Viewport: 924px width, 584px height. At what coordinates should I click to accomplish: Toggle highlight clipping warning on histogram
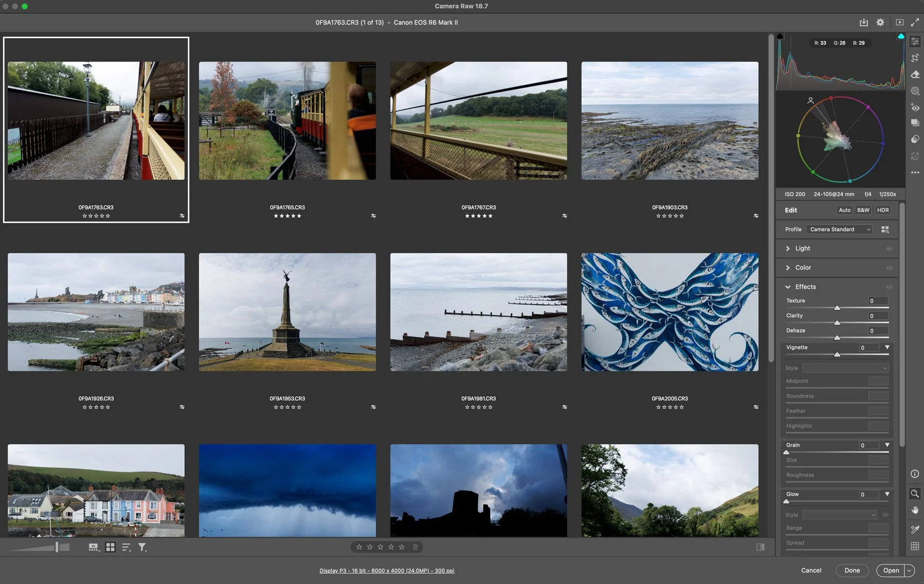[901, 36]
